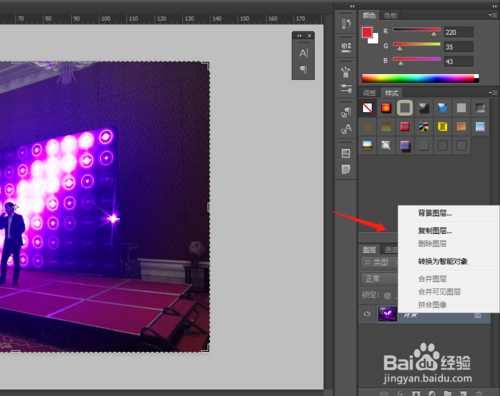Click the black swatch at ramp end
500x396 pixels.
click(x=477, y=81)
